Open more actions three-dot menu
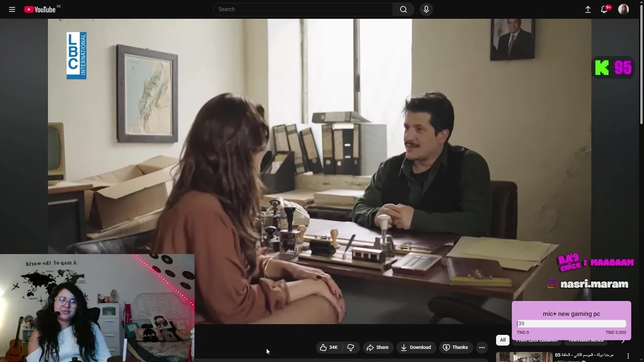The image size is (644, 362). coord(482,347)
